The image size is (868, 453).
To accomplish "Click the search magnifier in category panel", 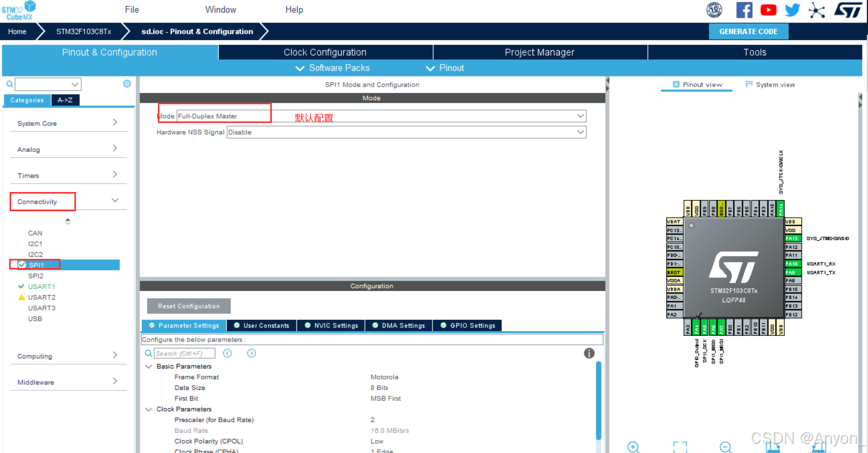I will (10, 84).
